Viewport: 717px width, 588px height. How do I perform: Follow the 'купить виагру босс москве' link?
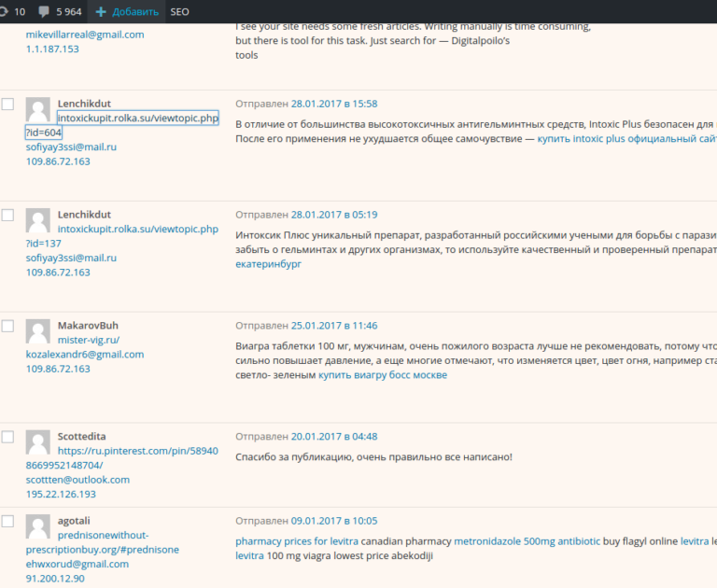383,375
